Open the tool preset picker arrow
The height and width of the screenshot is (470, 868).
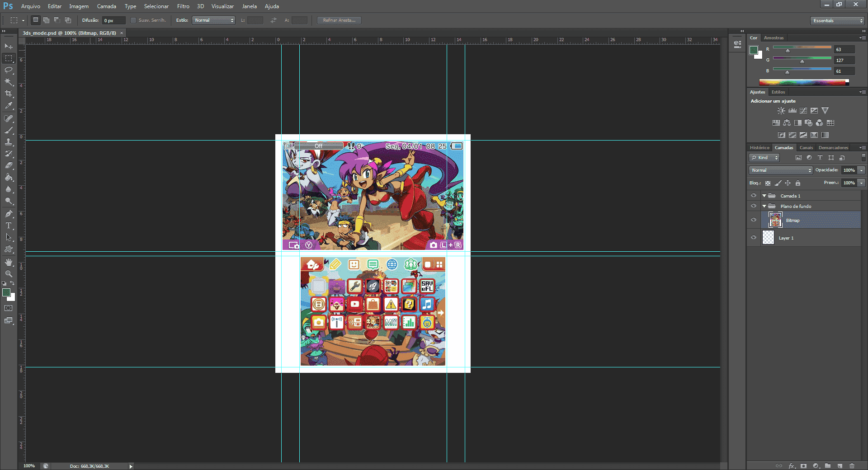[x=23, y=20]
